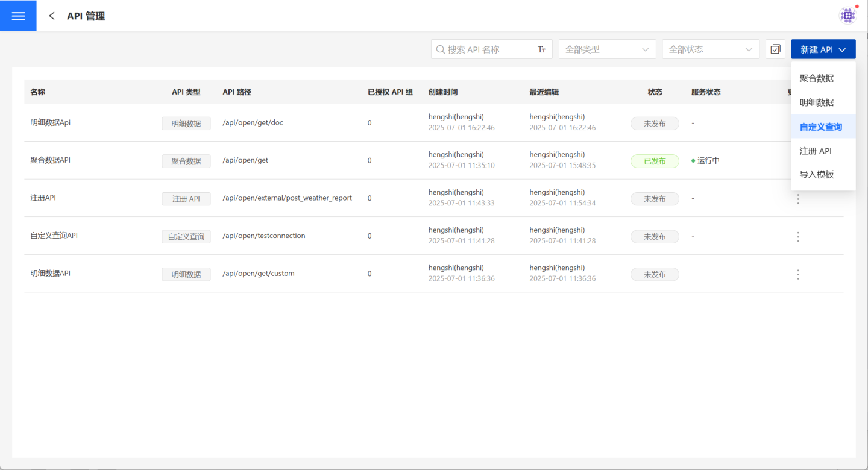Collapse the 新建 API dropdown button
Screen dimensions: 868x470
823,49
